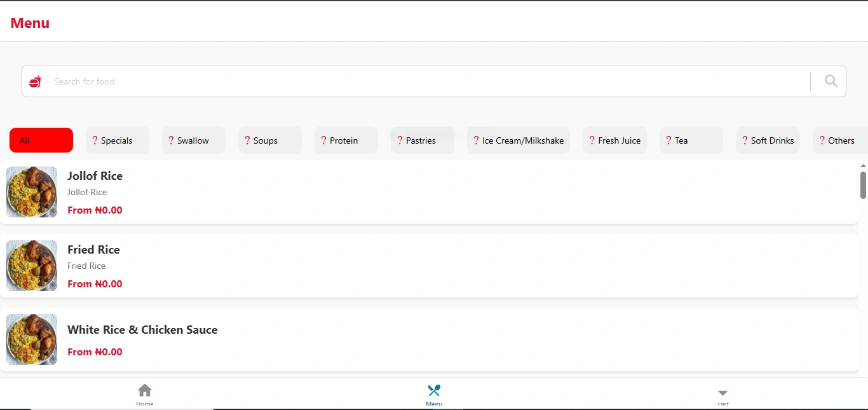
Task: Open White Rice & Chicken Sauce thumbnail
Action: (32, 339)
